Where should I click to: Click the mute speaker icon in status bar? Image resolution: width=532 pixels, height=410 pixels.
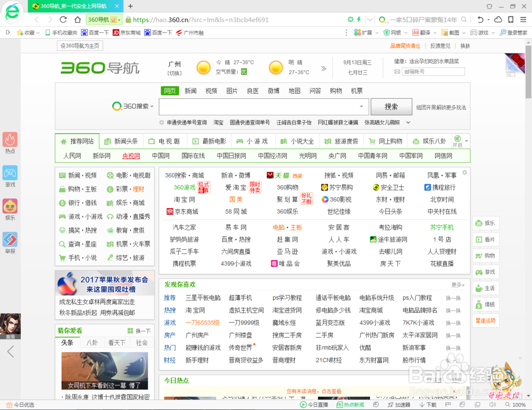pyautogui.click(x=493, y=405)
